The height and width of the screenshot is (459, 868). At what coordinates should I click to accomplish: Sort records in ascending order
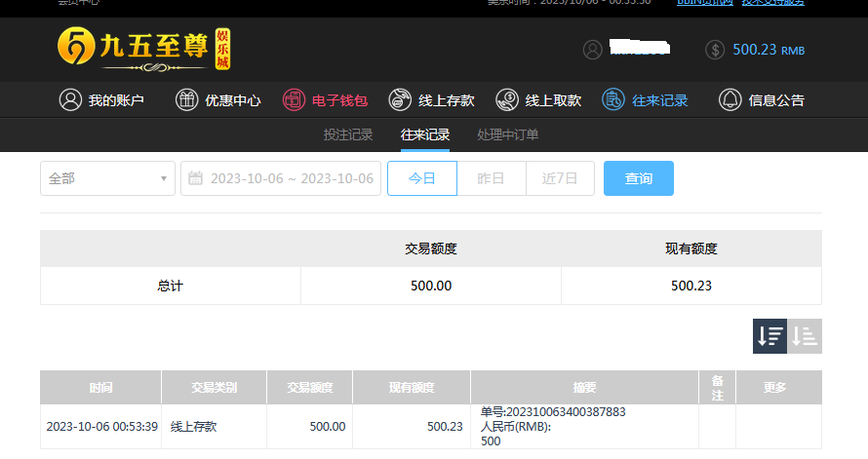tap(805, 336)
